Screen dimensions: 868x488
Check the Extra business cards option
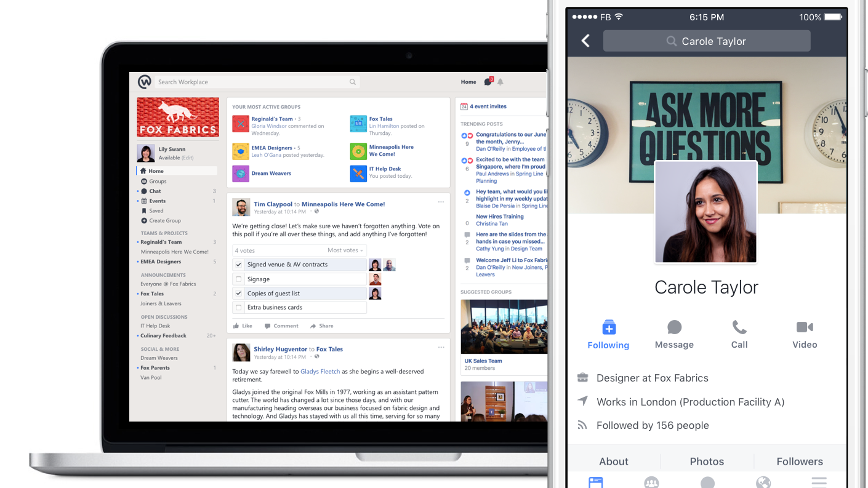click(x=239, y=308)
